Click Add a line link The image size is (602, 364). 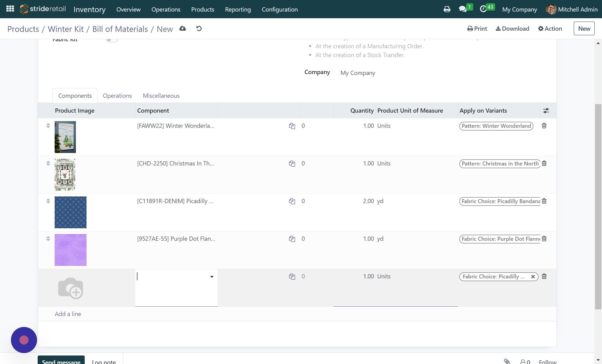click(68, 314)
